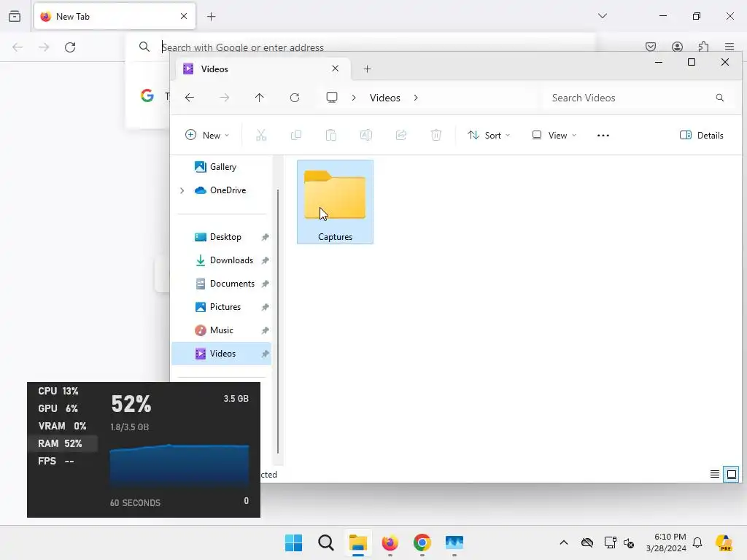Select the RAM 52% row in performance widget

click(x=63, y=443)
